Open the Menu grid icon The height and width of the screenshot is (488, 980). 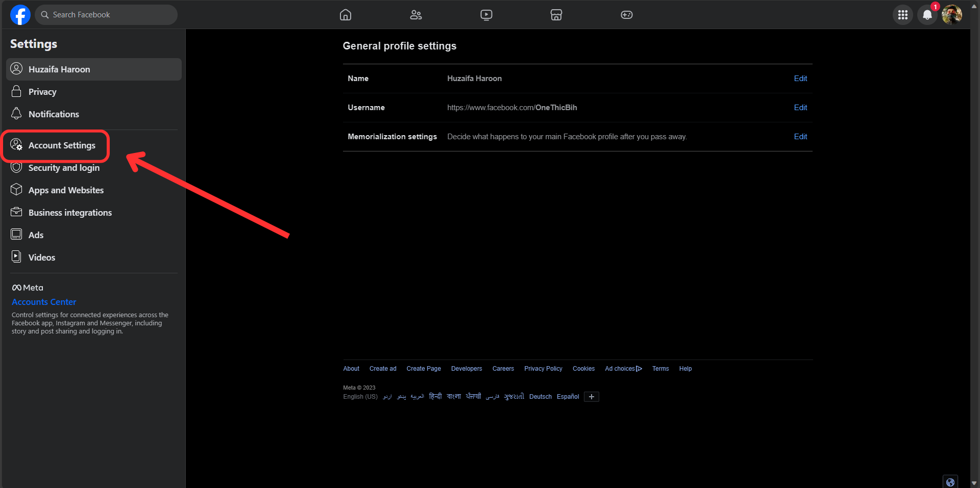[903, 15]
